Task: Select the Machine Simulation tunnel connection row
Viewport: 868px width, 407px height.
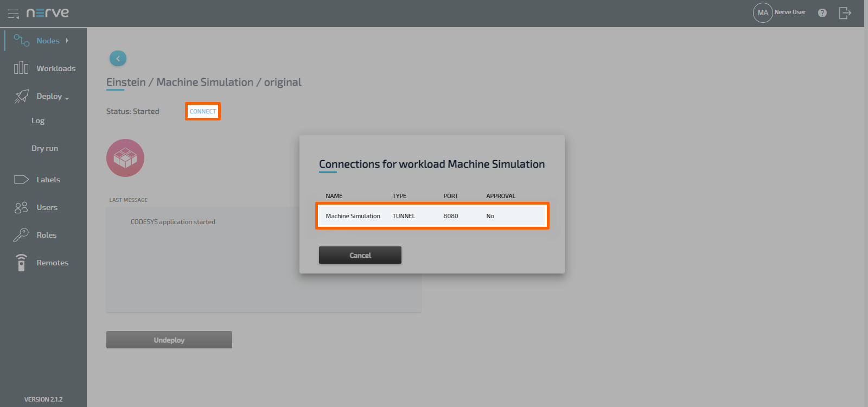Action: click(x=432, y=216)
